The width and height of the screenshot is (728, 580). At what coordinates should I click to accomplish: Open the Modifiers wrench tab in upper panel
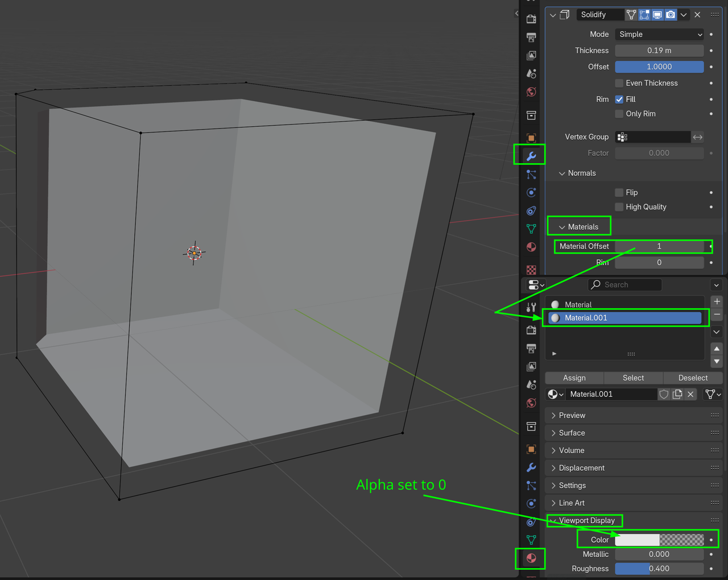click(x=531, y=156)
